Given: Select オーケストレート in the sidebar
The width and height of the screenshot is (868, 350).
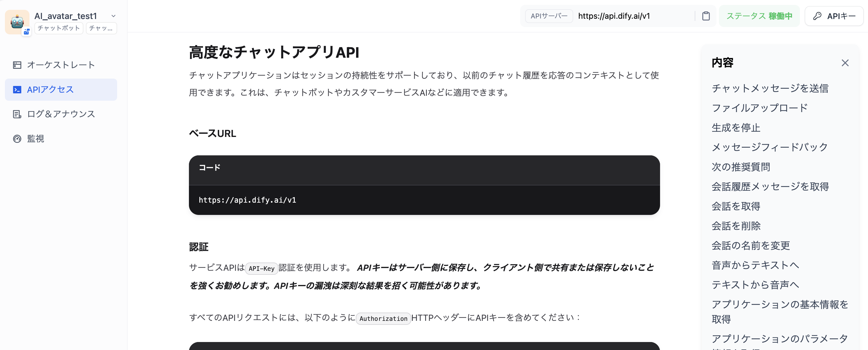Looking at the screenshot, I should point(61,65).
